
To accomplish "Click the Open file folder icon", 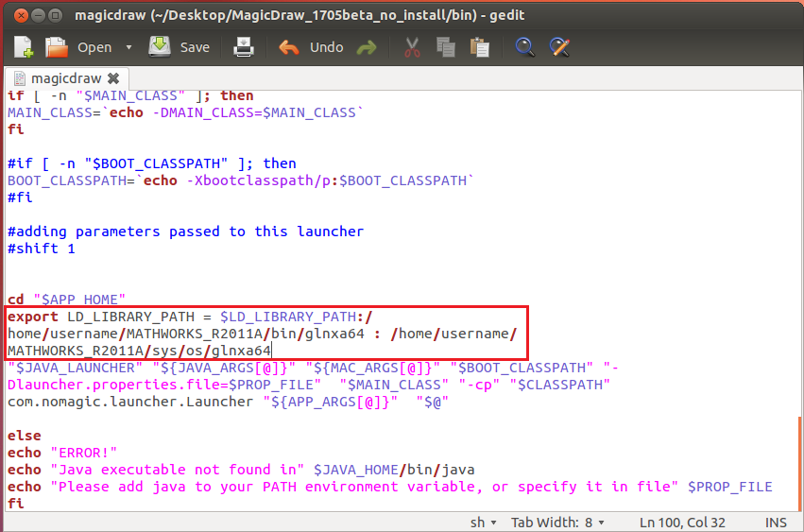I will (x=57, y=47).
